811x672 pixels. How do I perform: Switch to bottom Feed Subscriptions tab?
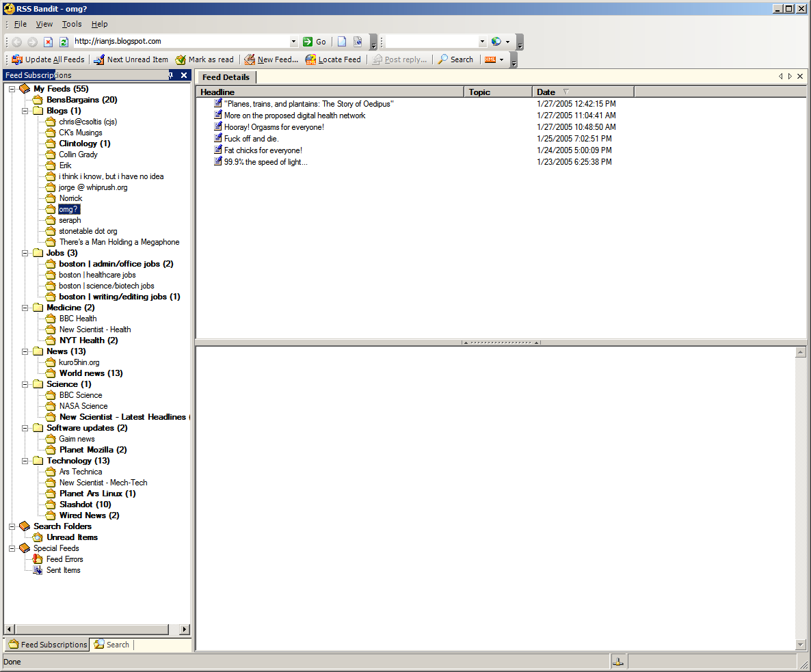(x=48, y=645)
